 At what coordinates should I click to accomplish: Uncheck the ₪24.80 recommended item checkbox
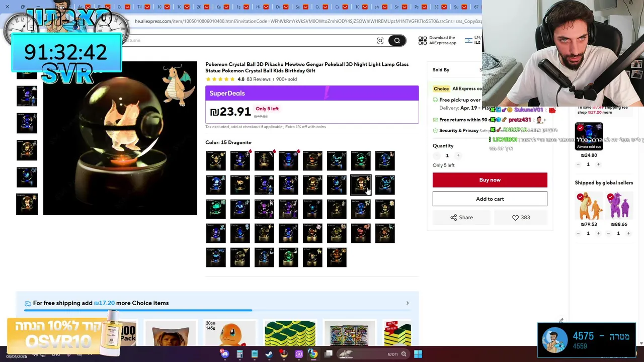point(580,128)
